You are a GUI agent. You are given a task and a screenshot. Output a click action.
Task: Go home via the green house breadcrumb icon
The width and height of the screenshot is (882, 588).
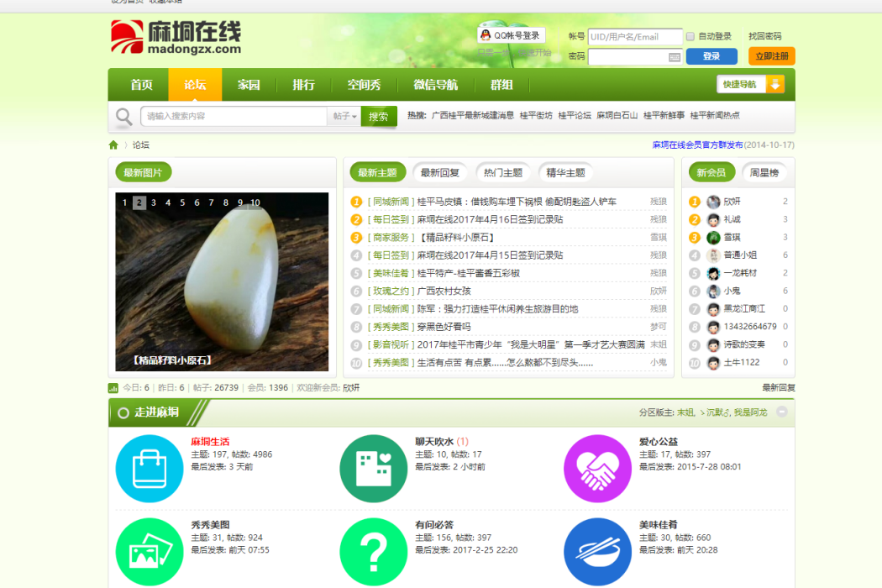coord(113,145)
